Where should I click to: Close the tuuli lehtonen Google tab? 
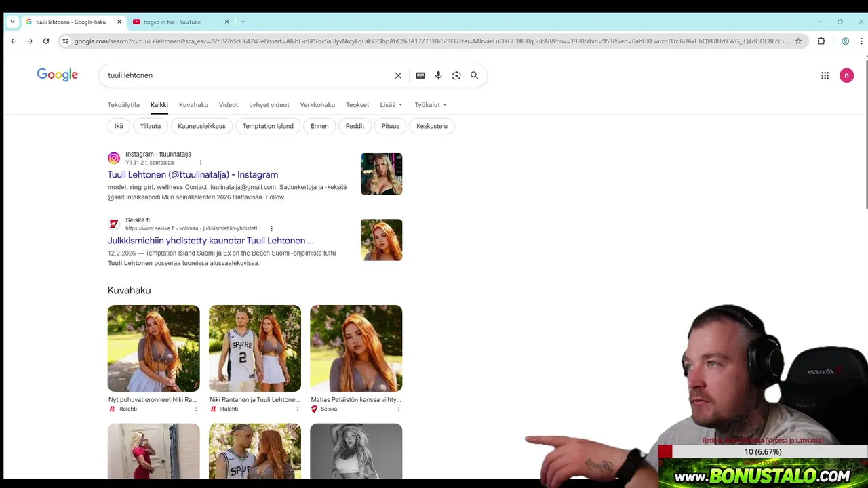(119, 22)
